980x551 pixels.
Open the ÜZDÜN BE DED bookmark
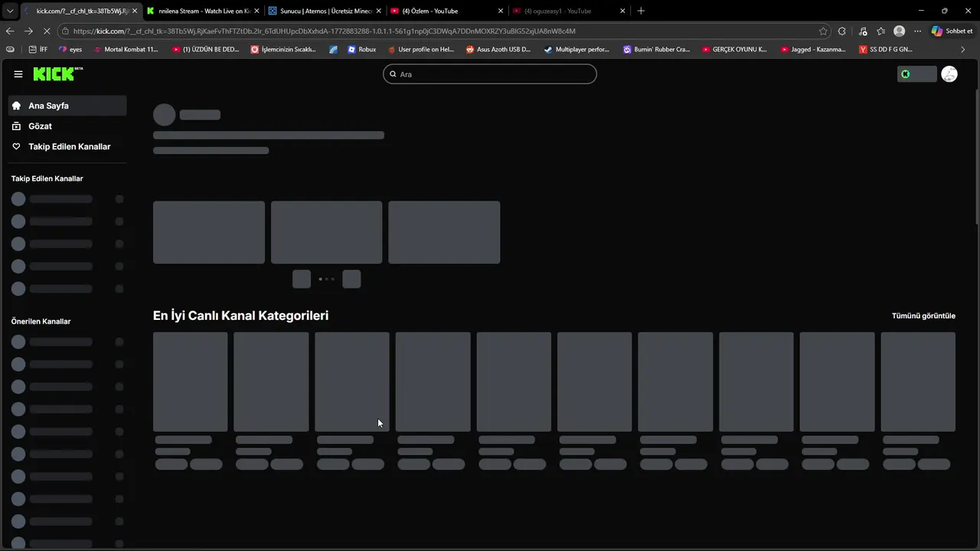(x=206, y=49)
